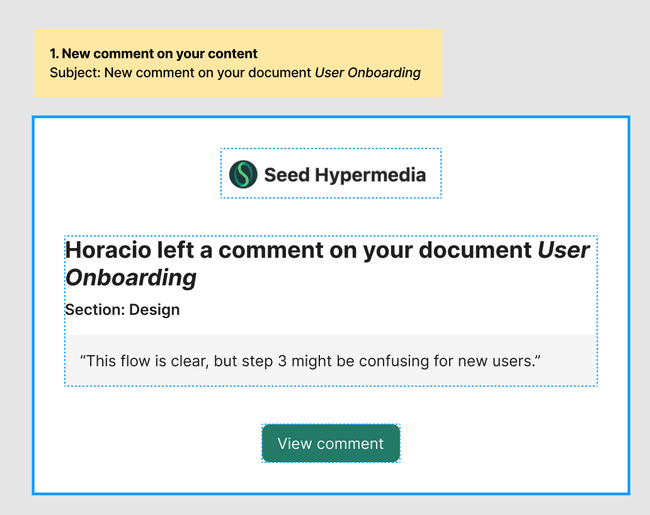Select italic "User Onboarding" in the subject line

click(x=368, y=73)
